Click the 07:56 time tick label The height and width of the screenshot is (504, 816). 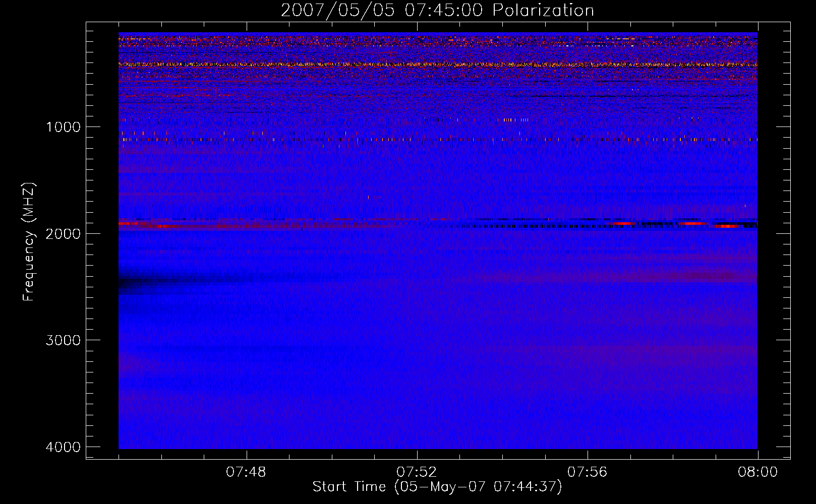[587, 472]
